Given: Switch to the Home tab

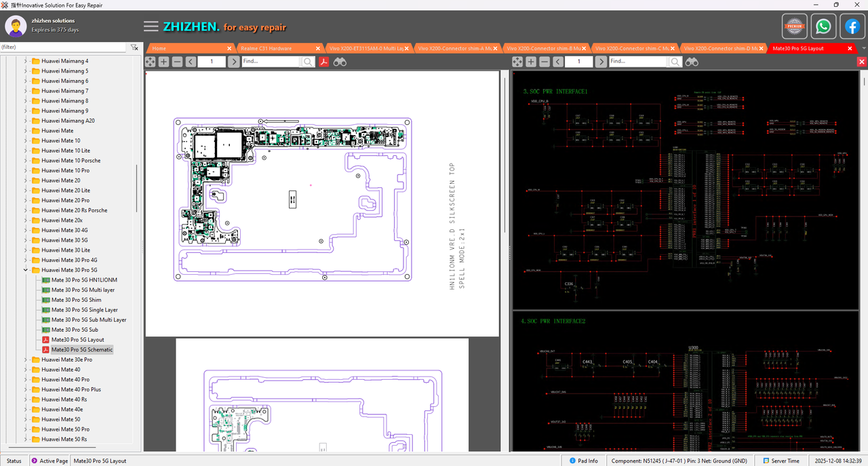Looking at the screenshot, I should (x=159, y=49).
